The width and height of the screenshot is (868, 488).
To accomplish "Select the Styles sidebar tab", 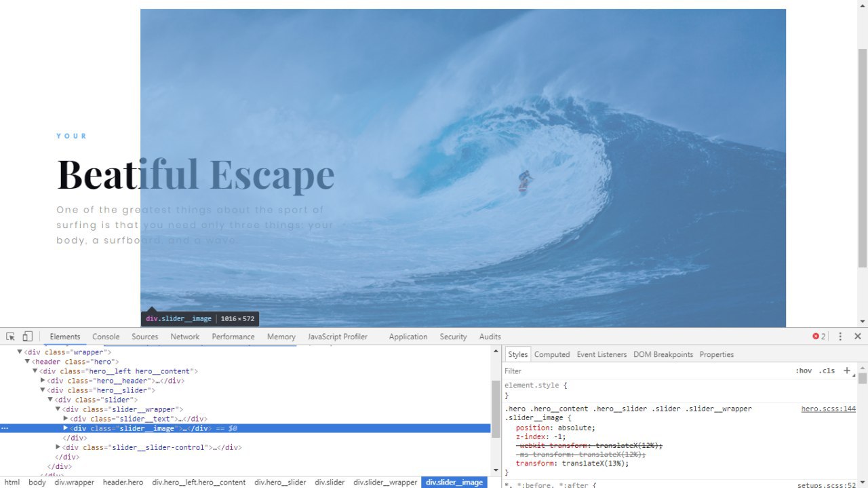I will [517, 354].
